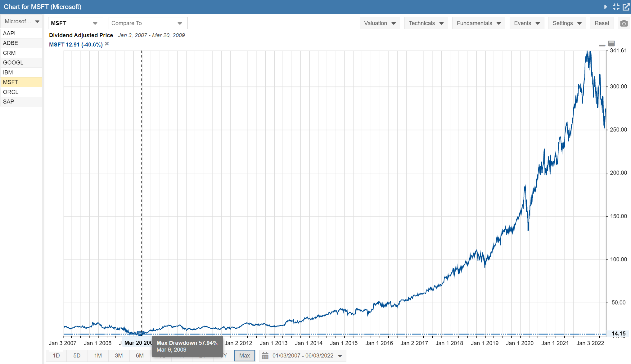The width and height of the screenshot is (631, 364).
Task: Click the minimize chart panel dash icon
Action: 602,45
